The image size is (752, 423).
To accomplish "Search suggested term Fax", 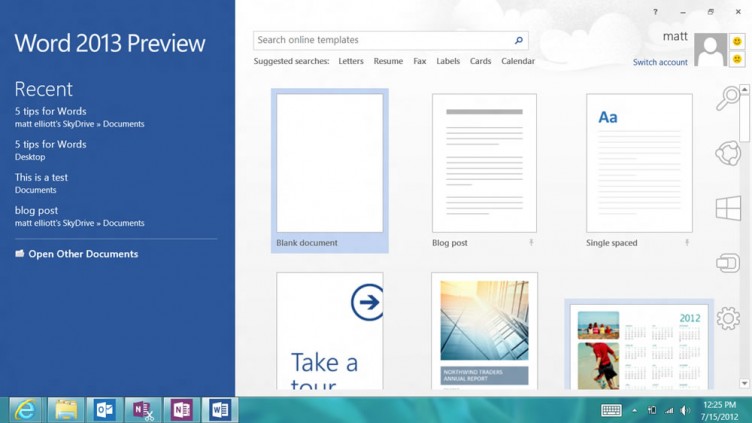I will point(420,61).
